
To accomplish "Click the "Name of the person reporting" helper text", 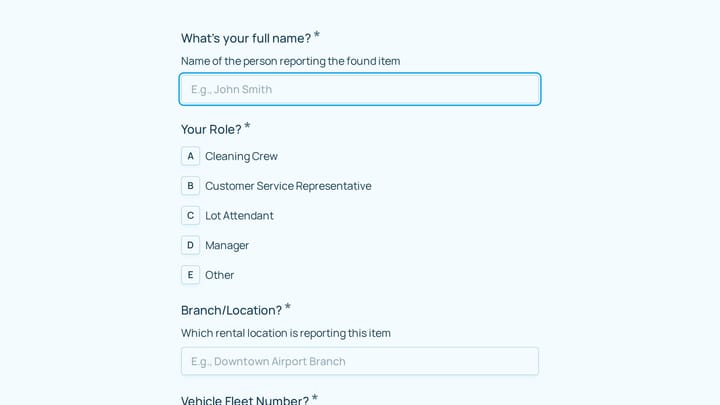I will click(290, 61).
